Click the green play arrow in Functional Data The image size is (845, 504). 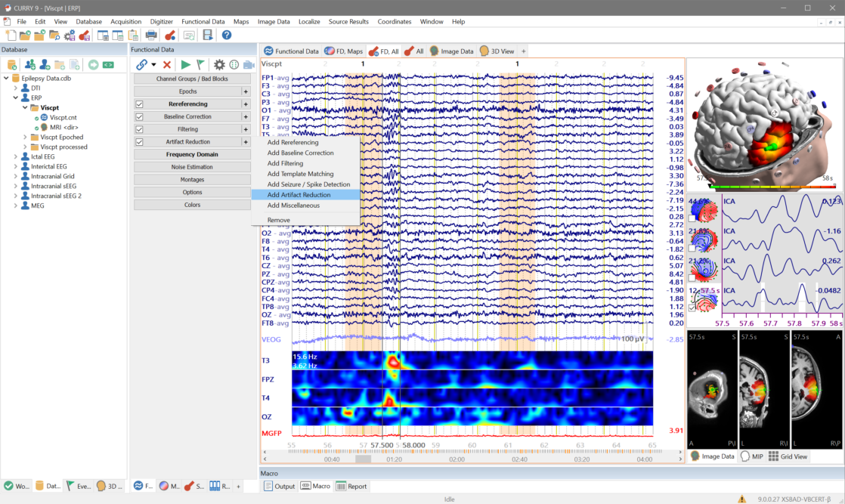[x=185, y=65]
